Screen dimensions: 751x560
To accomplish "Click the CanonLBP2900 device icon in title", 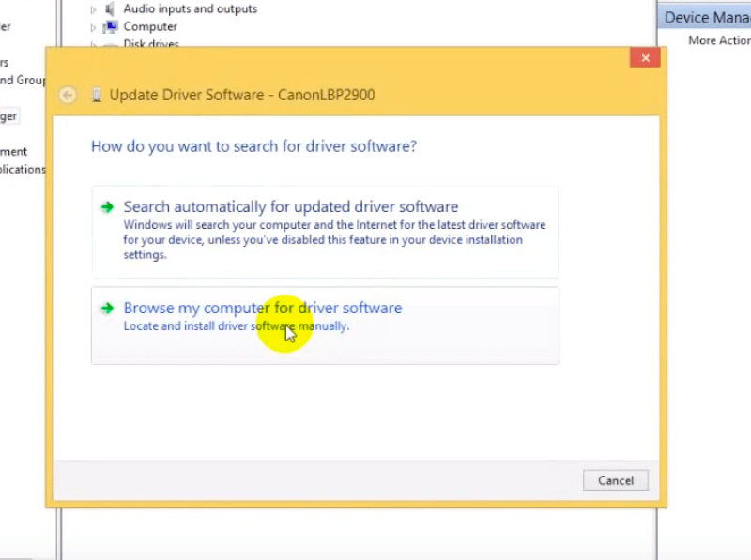I will click(97, 96).
